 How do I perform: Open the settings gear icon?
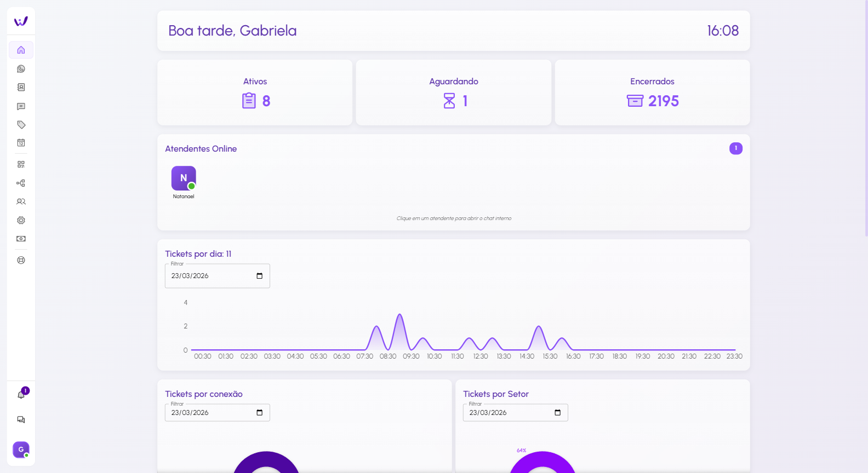point(21,220)
